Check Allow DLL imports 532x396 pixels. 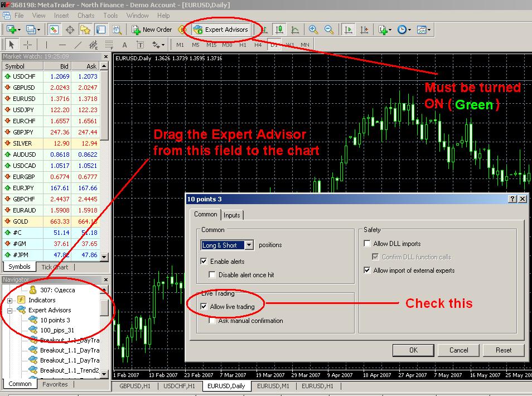pos(367,243)
